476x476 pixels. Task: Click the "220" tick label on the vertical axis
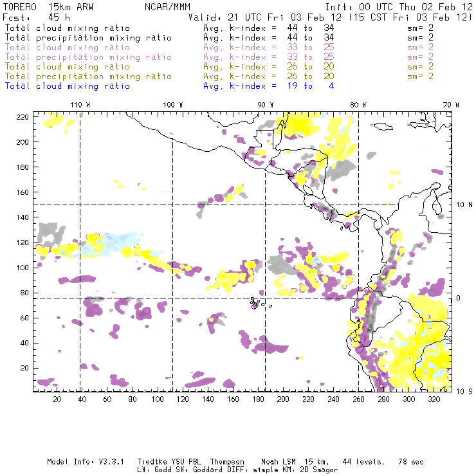[23, 117]
